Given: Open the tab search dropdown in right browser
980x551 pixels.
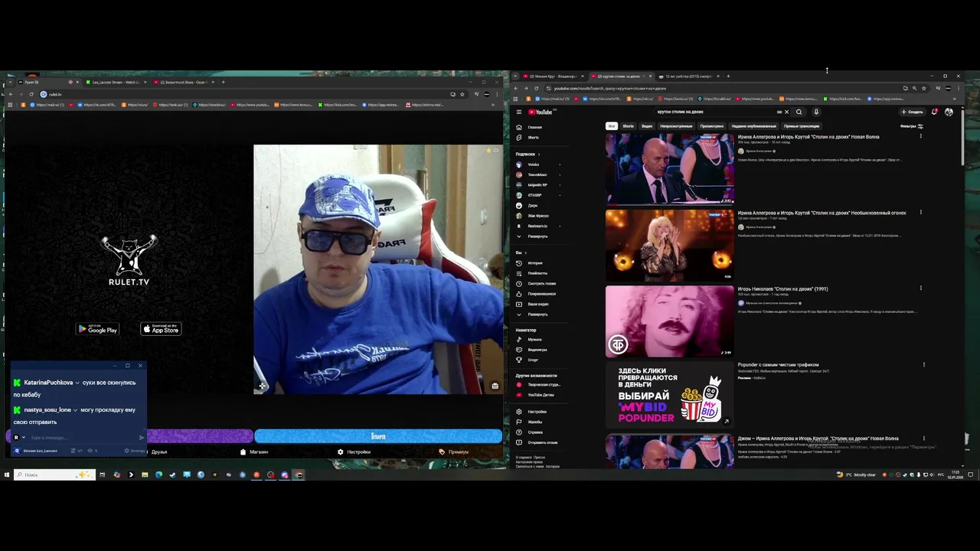Looking at the screenshot, I should click(x=515, y=77).
